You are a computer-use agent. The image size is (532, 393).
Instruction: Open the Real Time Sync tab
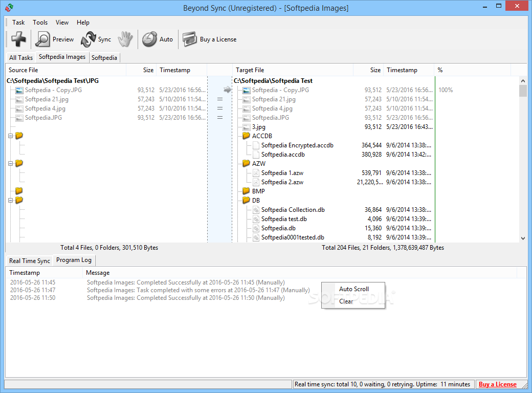click(x=30, y=260)
